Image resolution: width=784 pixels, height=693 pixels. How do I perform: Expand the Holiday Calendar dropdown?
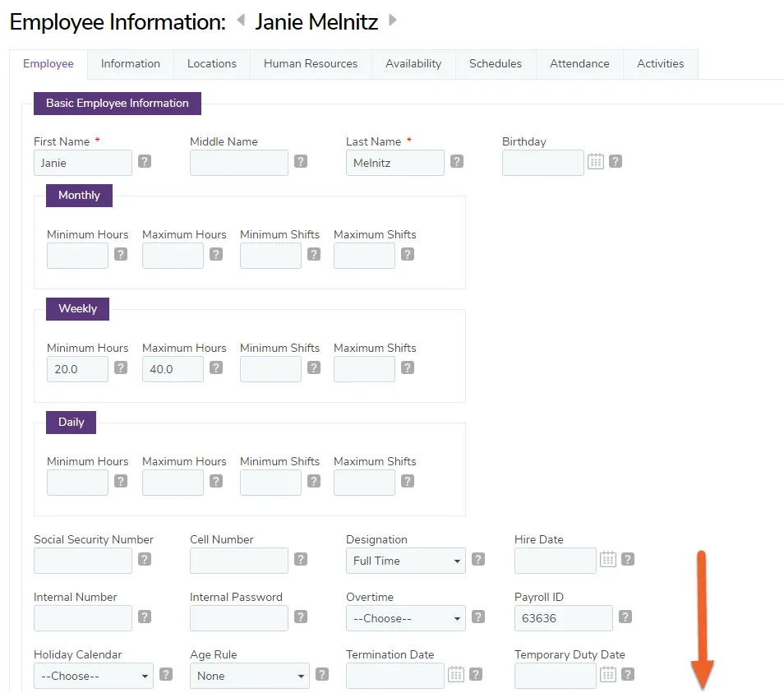coord(94,676)
